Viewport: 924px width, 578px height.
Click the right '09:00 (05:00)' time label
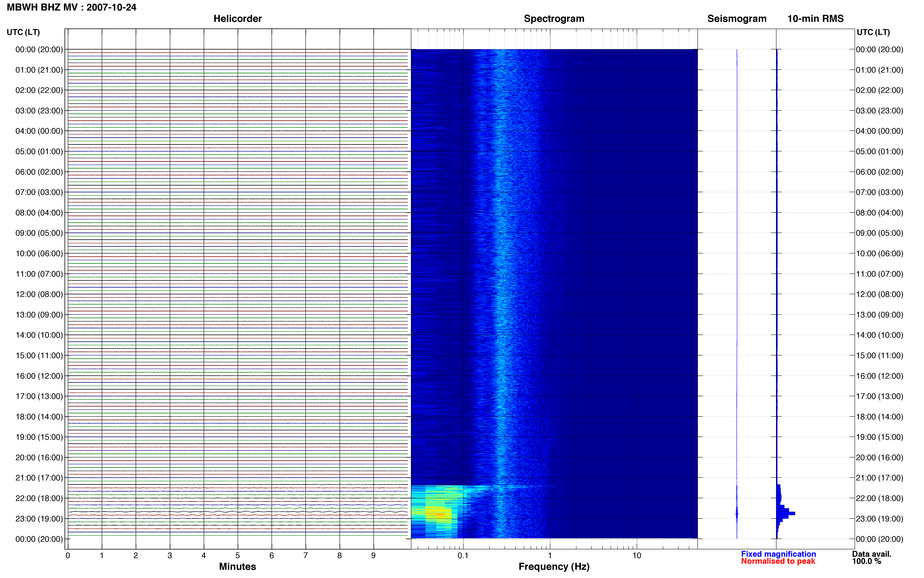[x=879, y=233]
